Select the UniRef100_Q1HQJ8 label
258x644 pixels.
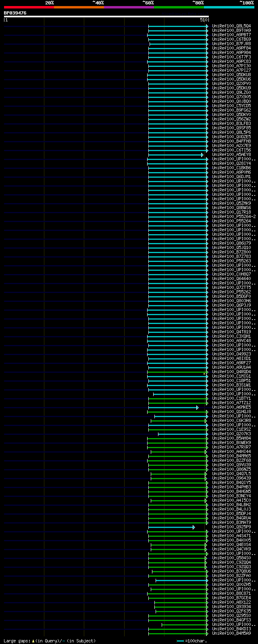pyautogui.click(x=231, y=412)
